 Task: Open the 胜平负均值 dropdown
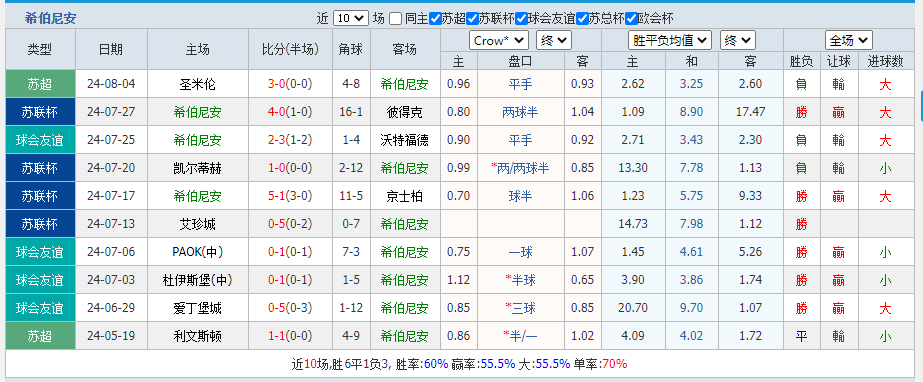pyautogui.click(x=670, y=41)
